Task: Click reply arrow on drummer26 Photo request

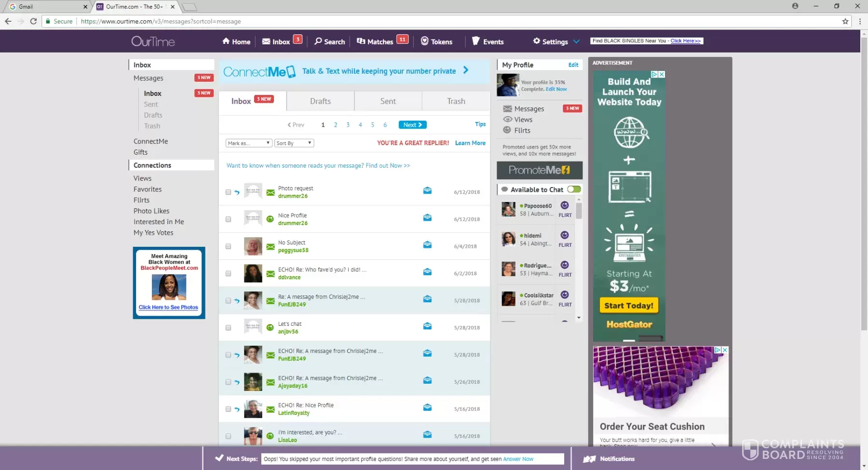Action: tap(237, 192)
